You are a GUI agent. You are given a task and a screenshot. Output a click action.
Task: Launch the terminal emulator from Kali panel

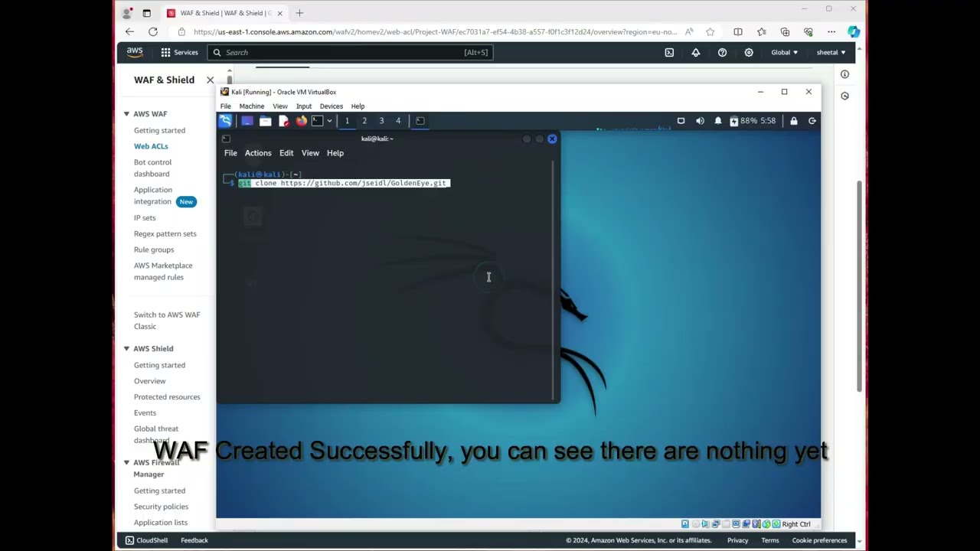(x=317, y=121)
